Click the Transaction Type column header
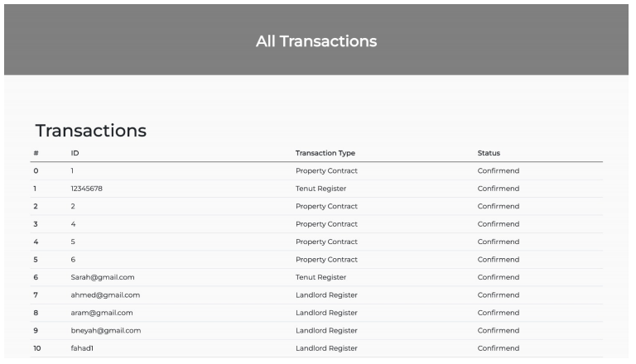The image size is (636, 364). pos(325,153)
